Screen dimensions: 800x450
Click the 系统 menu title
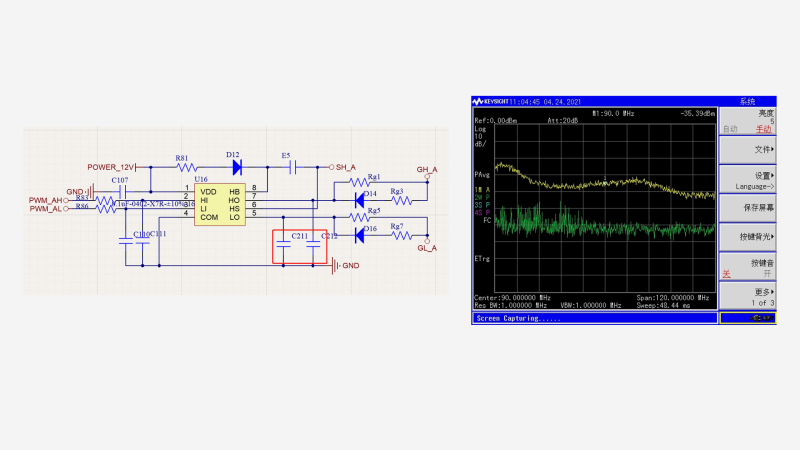coord(747,102)
